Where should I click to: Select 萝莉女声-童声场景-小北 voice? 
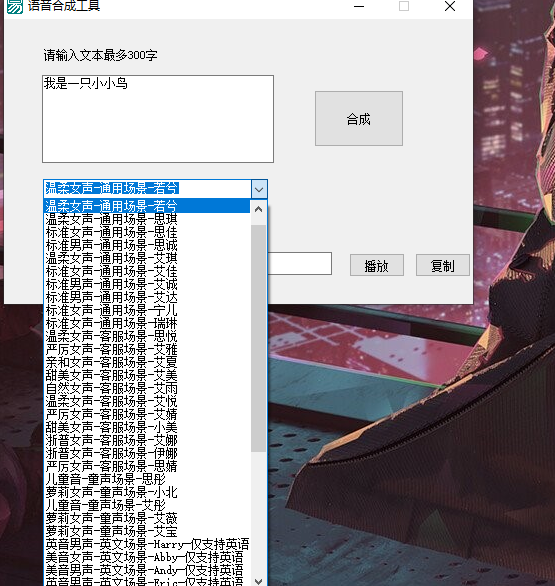[147, 492]
